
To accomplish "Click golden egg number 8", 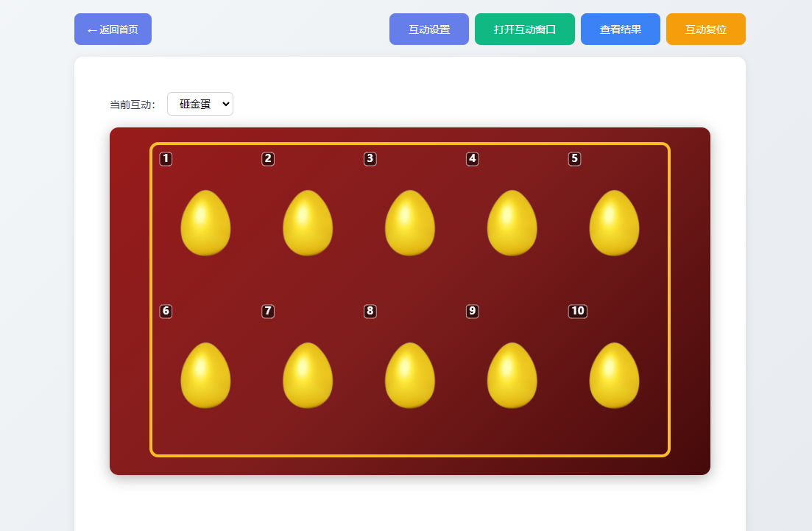I will click(x=410, y=376).
